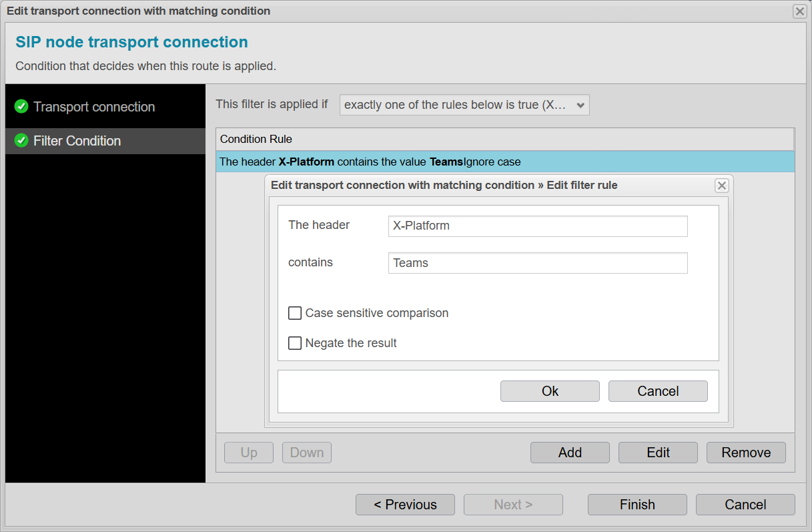Click the header input containing X-Platform

537,226
